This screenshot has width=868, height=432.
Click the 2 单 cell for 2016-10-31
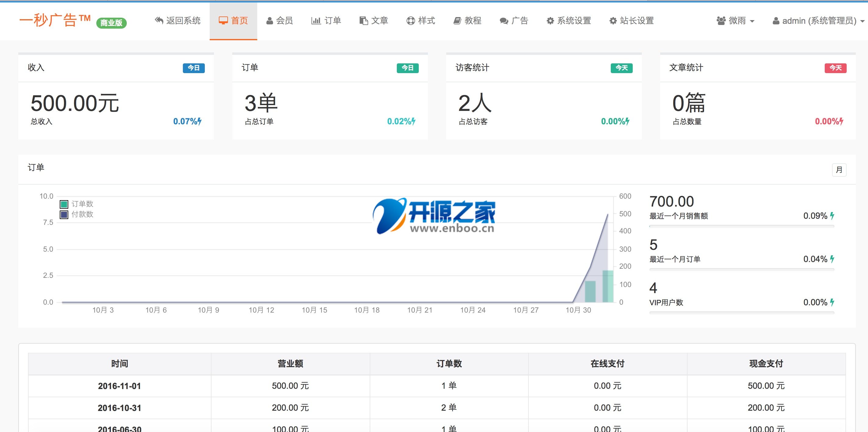point(449,408)
